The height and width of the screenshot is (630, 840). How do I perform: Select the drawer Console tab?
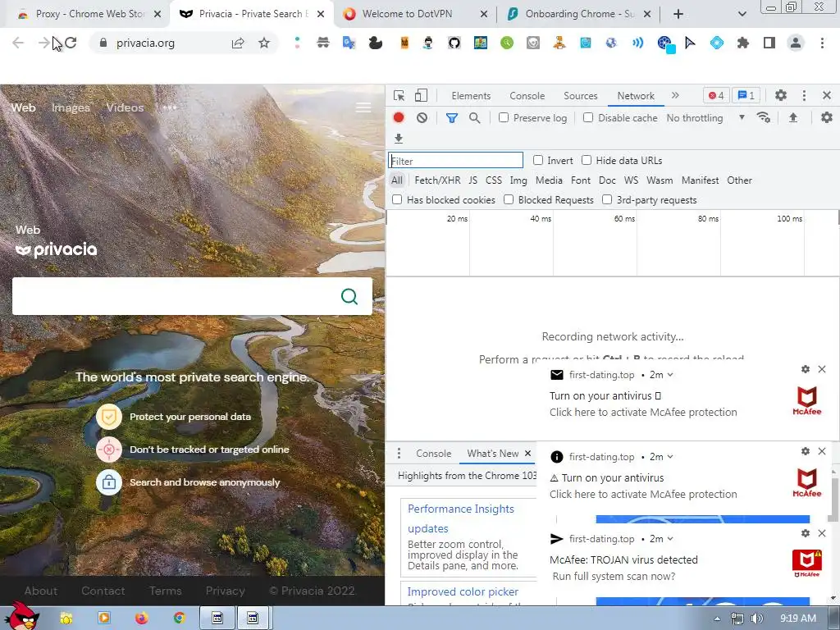(x=433, y=454)
